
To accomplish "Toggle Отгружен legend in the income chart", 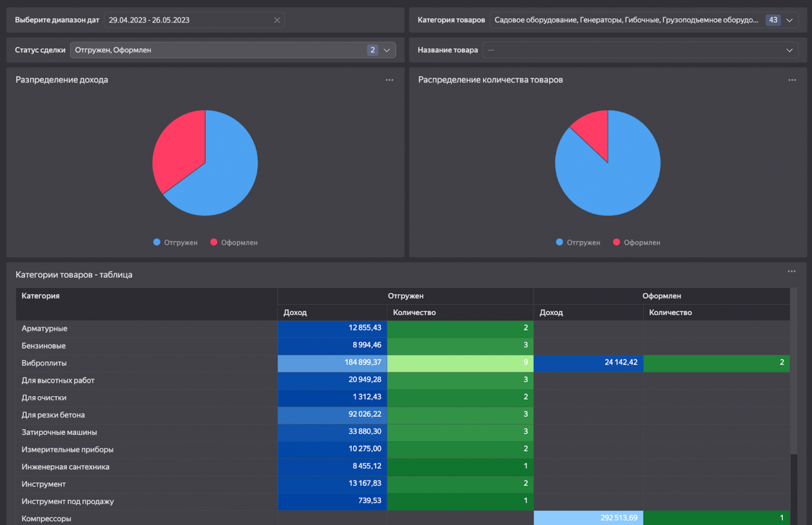I will (x=176, y=242).
